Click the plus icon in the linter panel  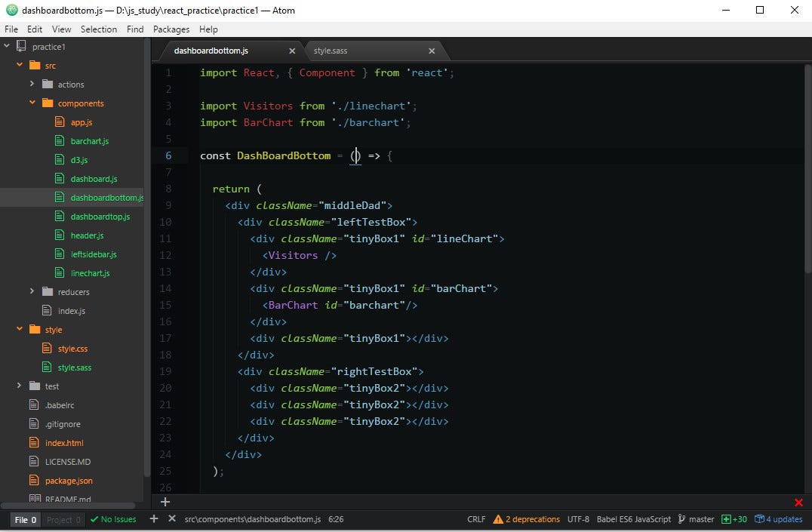coord(154,519)
